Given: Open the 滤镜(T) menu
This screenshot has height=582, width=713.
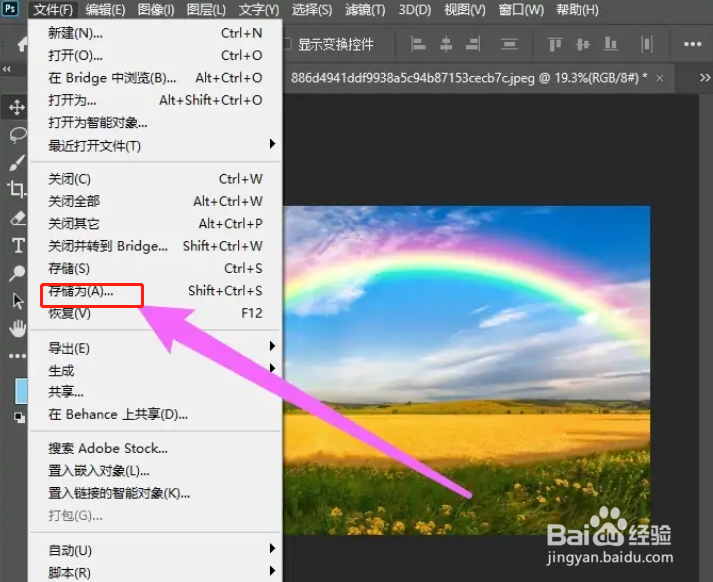Looking at the screenshot, I should click(365, 9).
